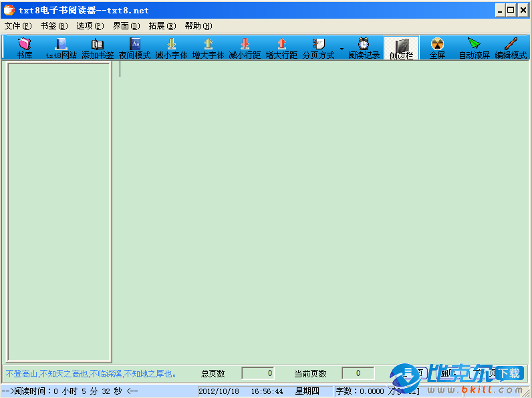Open the 选项 menu
532x398 pixels.
90,26
